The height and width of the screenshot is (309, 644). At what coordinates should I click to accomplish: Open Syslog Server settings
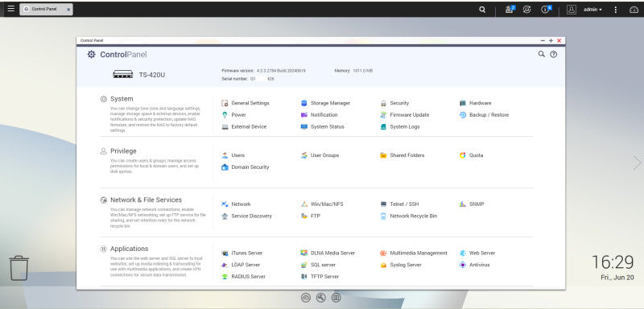click(x=401, y=265)
